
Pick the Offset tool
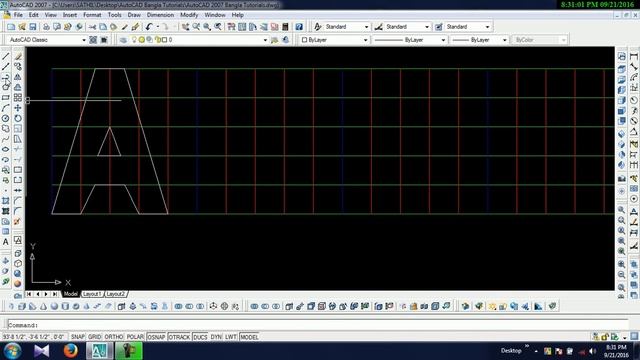pyautogui.click(x=18, y=87)
